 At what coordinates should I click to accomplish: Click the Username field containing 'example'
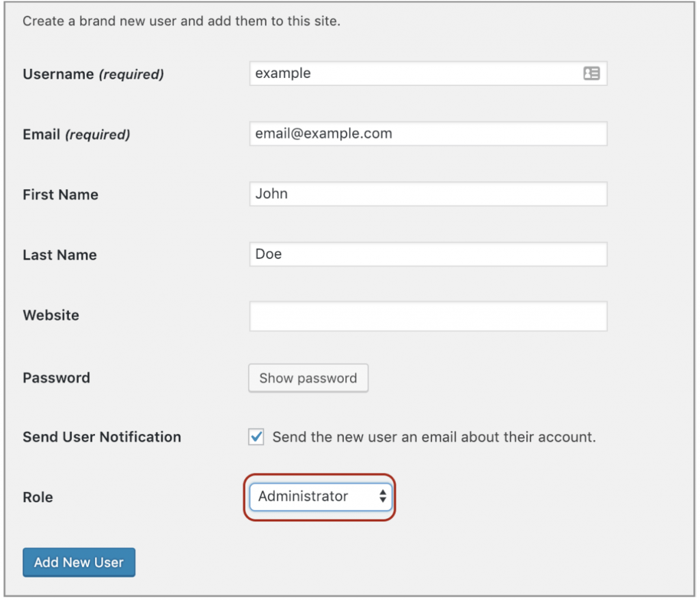[410, 73]
